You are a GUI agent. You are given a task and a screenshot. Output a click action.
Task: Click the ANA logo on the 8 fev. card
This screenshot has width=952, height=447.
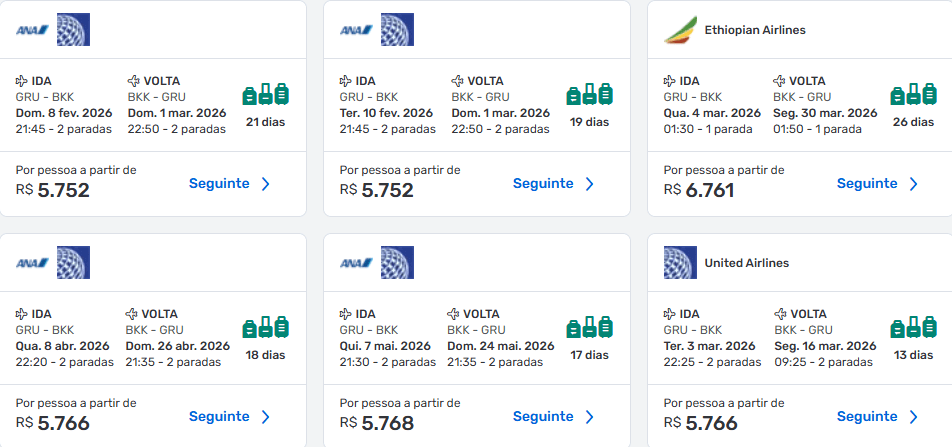click(x=32, y=30)
